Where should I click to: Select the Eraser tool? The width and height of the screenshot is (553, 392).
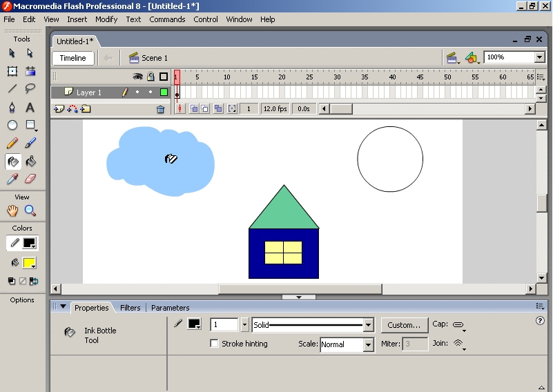[x=30, y=179]
